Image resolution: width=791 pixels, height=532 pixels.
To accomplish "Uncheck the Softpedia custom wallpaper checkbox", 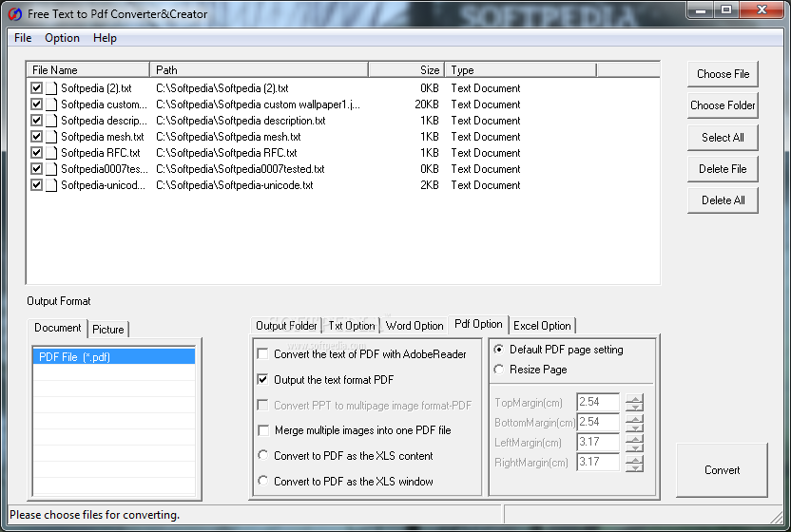I will pyautogui.click(x=36, y=104).
